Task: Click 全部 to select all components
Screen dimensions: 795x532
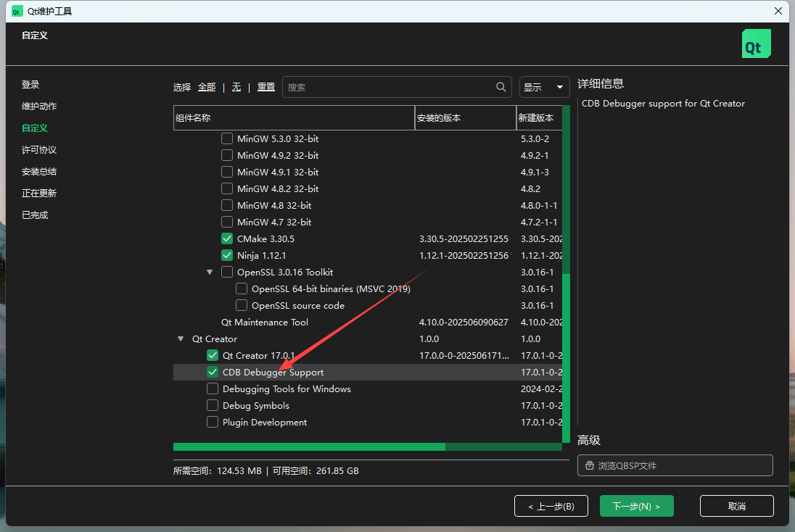Action: point(207,87)
